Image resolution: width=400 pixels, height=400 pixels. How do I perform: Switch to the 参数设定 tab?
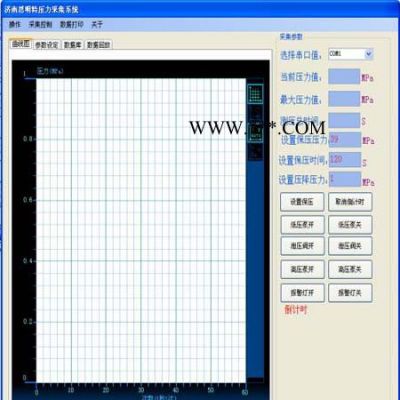tap(47, 45)
